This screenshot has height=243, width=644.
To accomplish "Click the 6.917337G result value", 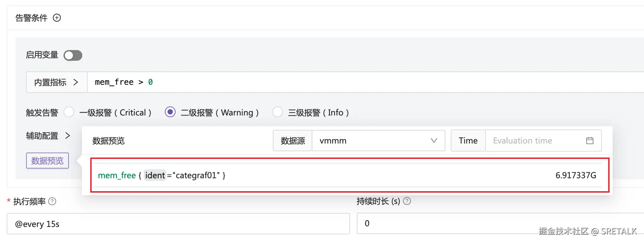I will coord(576,175).
